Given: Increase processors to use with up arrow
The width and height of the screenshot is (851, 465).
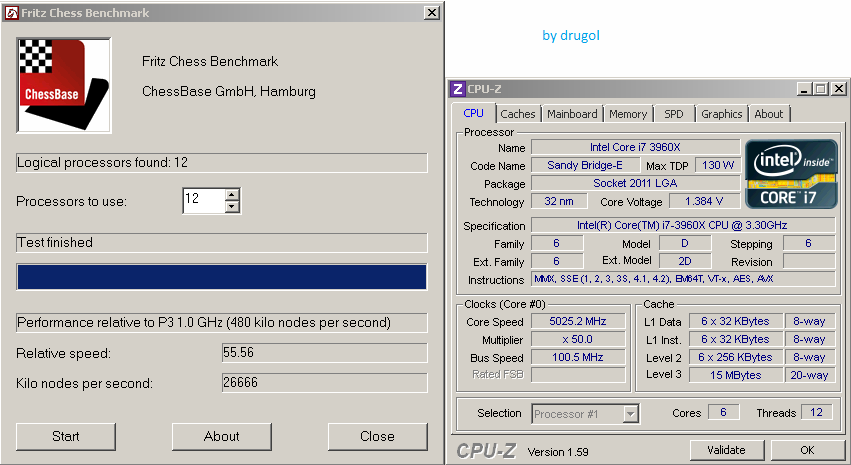Looking at the screenshot, I should 232,194.
